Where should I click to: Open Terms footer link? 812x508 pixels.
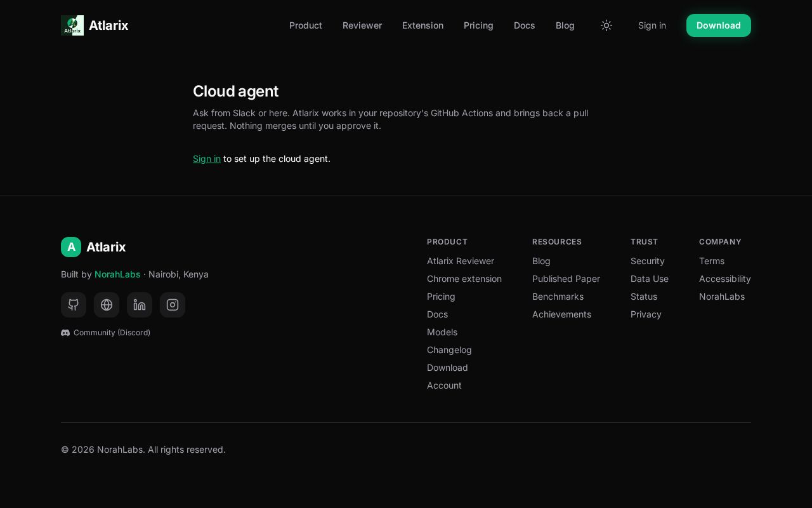pyautogui.click(x=712, y=261)
